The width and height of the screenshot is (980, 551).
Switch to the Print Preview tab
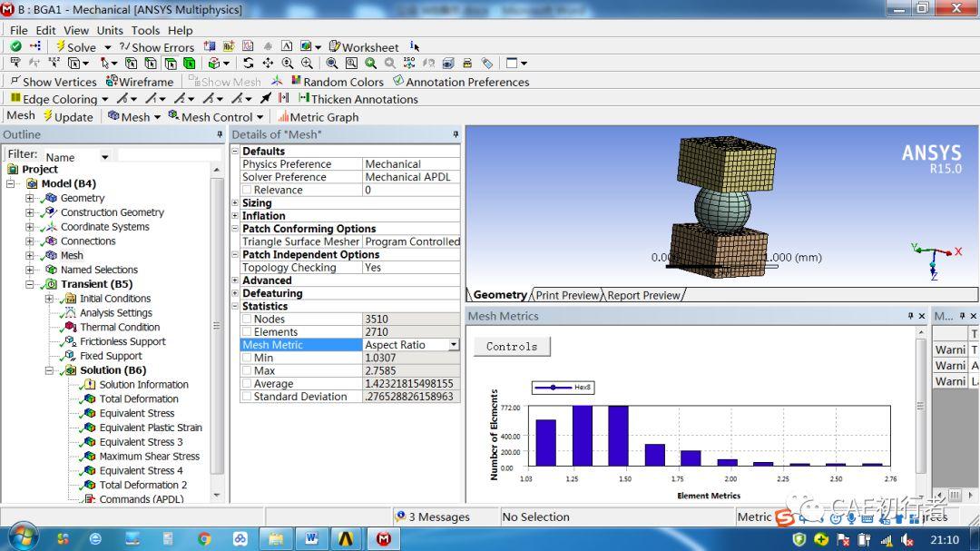click(x=567, y=295)
